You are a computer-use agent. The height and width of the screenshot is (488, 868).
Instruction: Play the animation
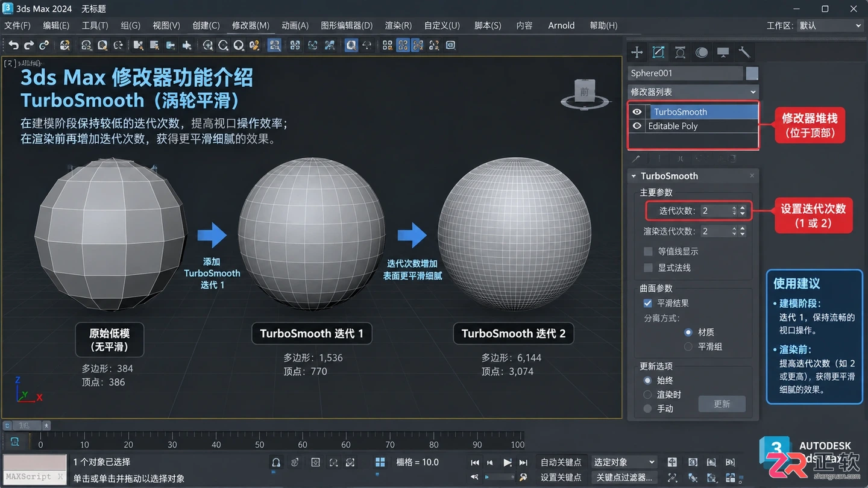pyautogui.click(x=508, y=462)
